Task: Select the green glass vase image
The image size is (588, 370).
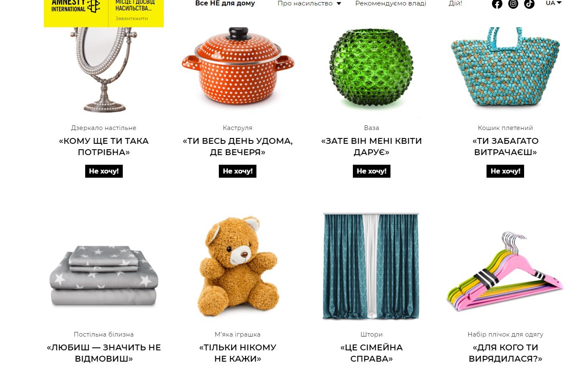Action: point(371,67)
